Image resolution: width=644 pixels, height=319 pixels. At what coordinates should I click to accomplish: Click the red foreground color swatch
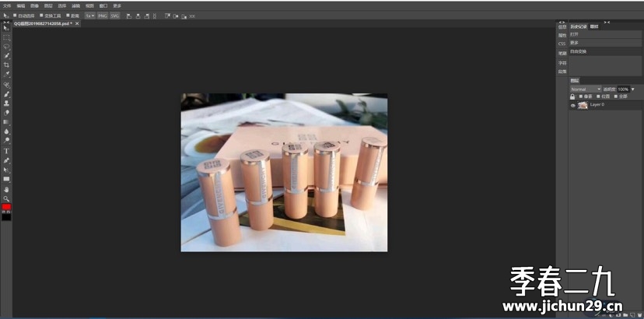(6, 207)
